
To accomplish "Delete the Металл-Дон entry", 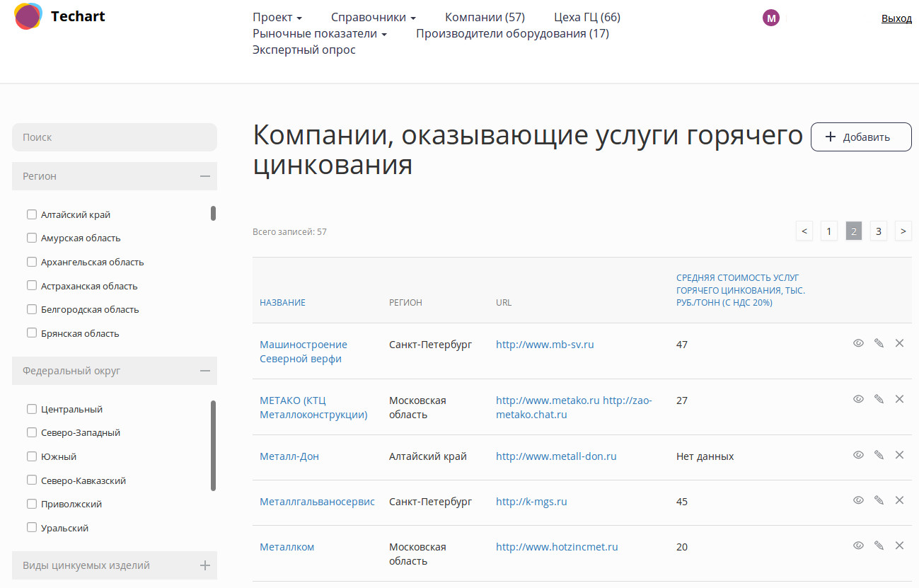I will coord(899,455).
